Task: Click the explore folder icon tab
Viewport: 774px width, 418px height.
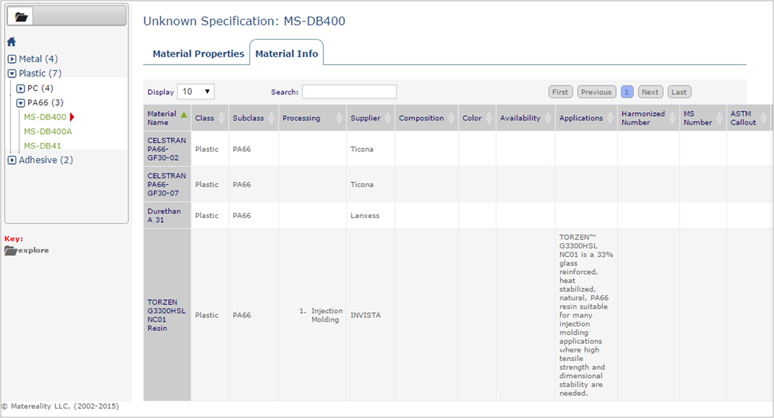Action: pos(21,17)
